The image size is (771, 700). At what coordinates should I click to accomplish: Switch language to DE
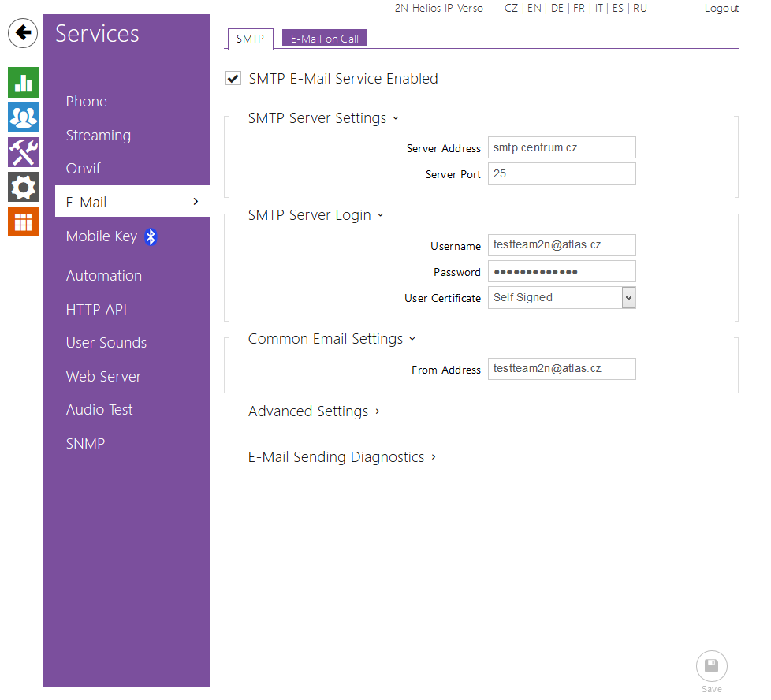[557, 9]
